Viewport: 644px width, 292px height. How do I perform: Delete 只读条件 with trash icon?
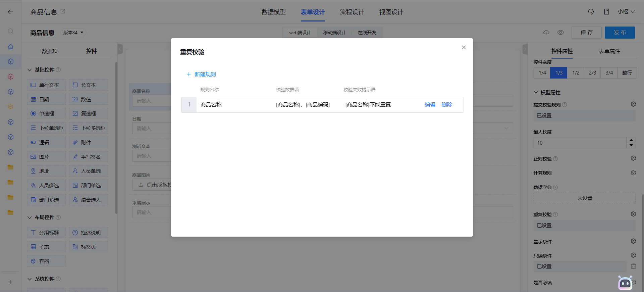(x=633, y=266)
